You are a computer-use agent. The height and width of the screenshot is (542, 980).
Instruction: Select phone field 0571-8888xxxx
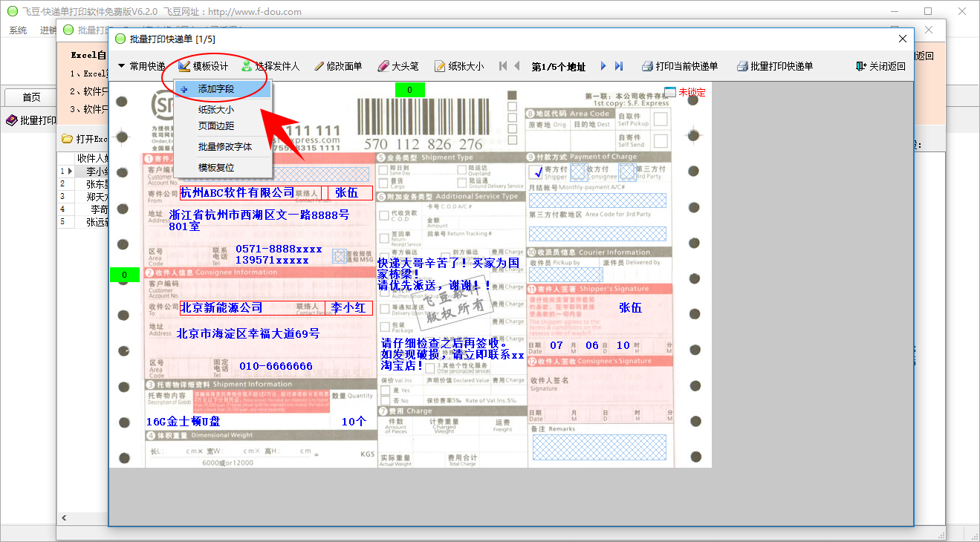(x=279, y=249)
